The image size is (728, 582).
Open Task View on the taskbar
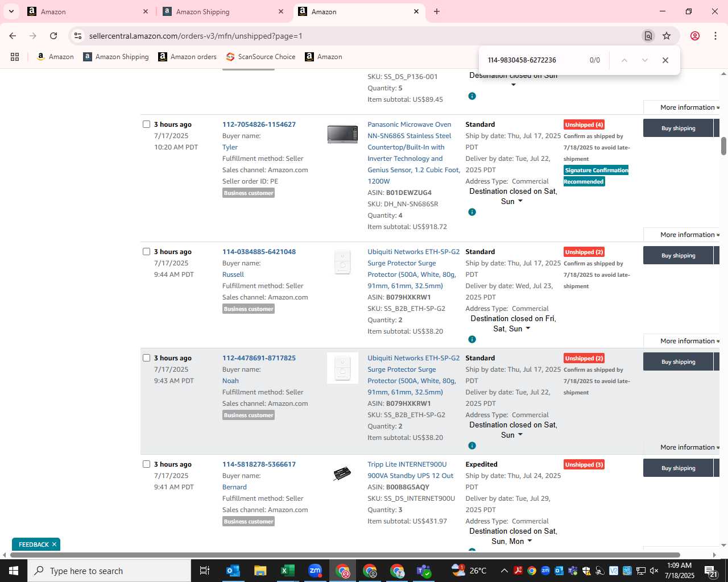pos(205,571)
